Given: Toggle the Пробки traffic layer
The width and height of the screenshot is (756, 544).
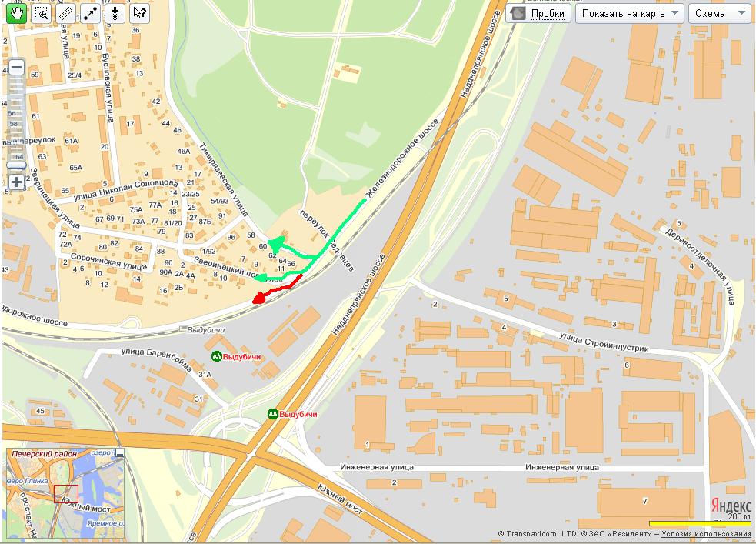Looking at the screenshot, I should [548, 14].
